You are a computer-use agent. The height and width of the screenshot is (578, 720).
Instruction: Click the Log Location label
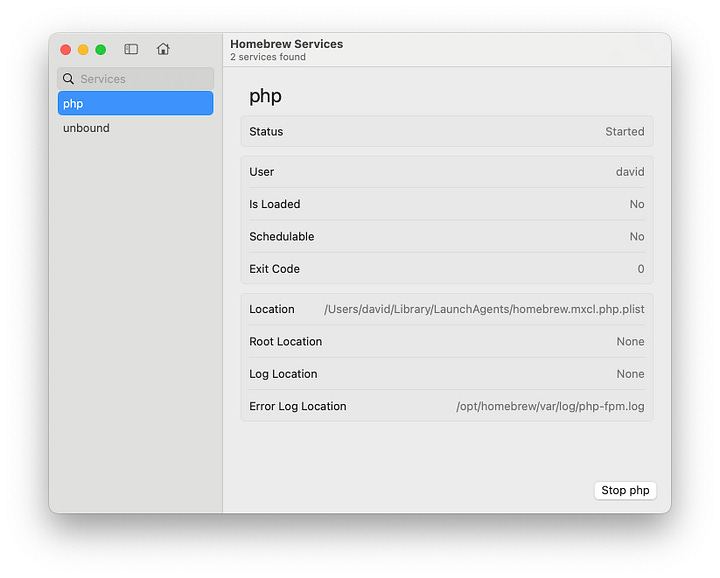tap(283, 374)
